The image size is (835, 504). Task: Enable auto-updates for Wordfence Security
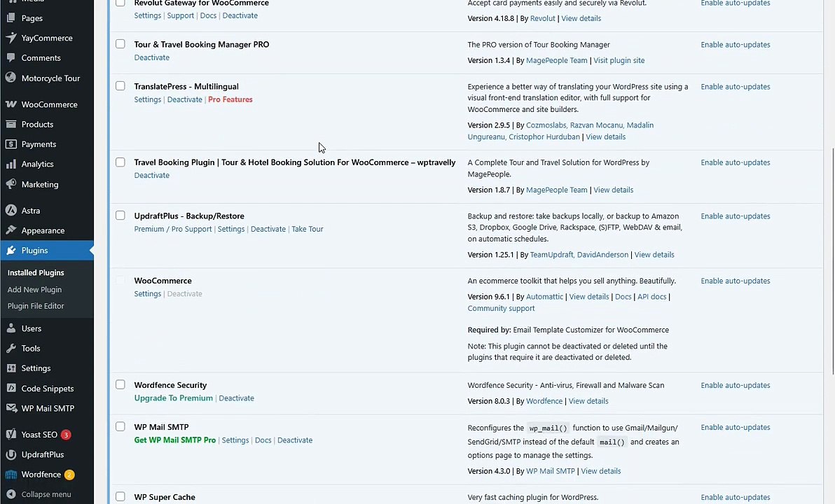point(736,385)
